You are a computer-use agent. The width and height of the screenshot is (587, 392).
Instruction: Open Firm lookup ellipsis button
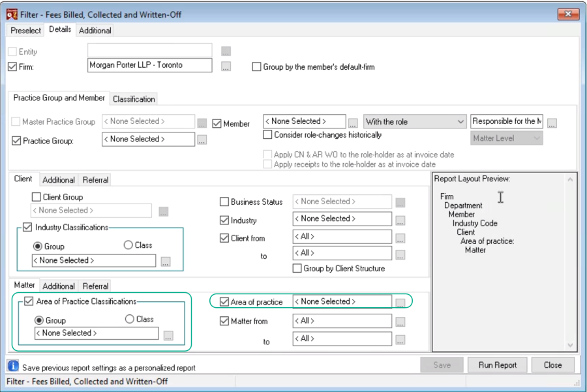226,67
